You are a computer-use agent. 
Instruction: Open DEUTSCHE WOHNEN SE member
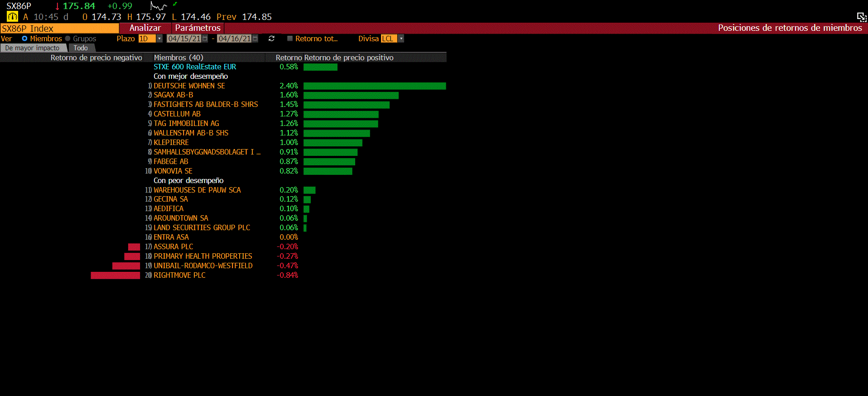189,86
